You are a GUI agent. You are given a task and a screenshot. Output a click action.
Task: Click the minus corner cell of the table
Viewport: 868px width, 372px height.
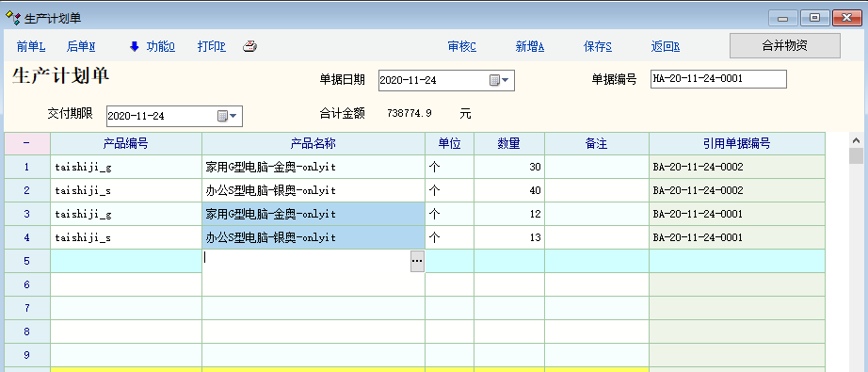(27, 144)
